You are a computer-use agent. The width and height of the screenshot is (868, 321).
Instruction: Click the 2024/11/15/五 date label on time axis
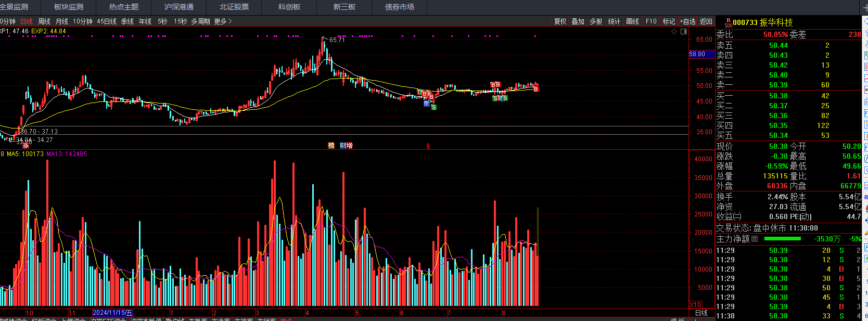pyautogui.click(x=113, y=313)
